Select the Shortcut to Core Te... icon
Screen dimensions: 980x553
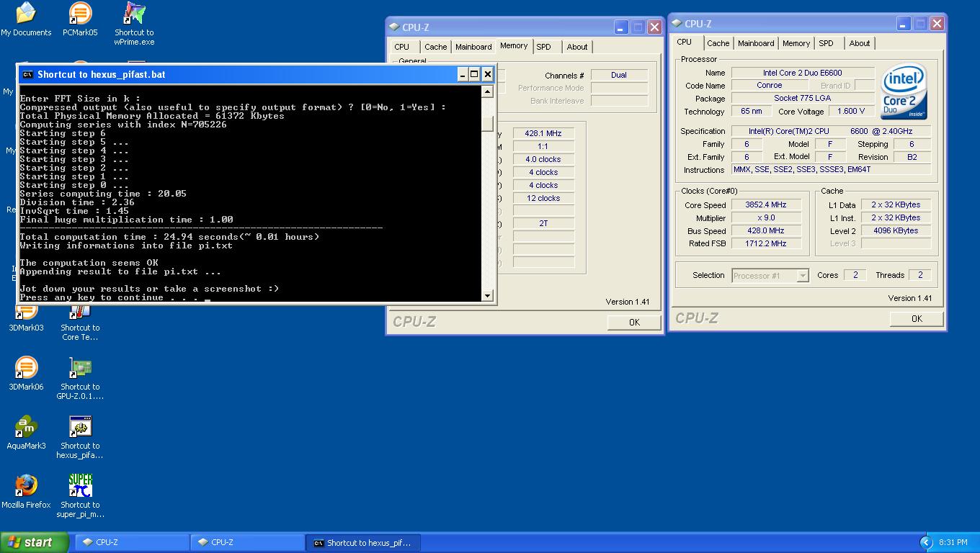tap(80, 322)
